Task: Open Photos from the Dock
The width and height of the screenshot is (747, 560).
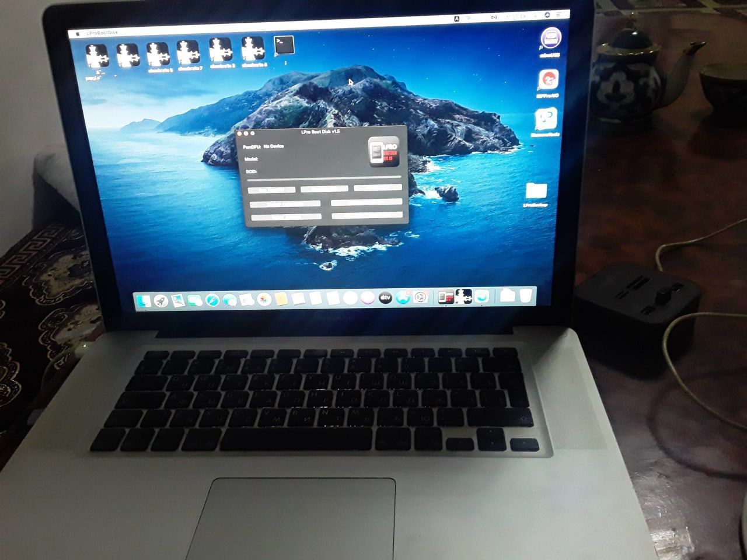Action: coord(264,299)
